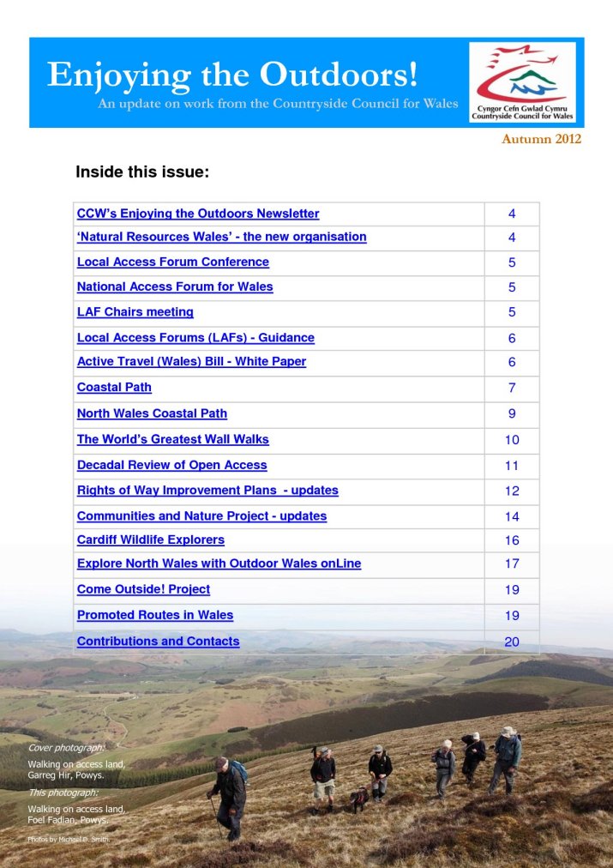Image resolution: width=613 pixels, height=868 pixels.
Task: Open Communities and Nature Project - updates
Action: (x=202, y=516)
